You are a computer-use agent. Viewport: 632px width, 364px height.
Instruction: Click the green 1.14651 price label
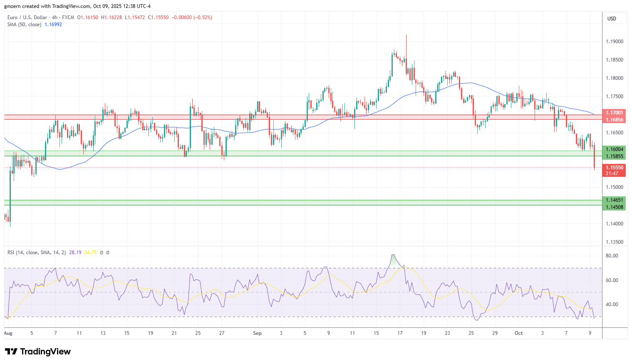614,200
